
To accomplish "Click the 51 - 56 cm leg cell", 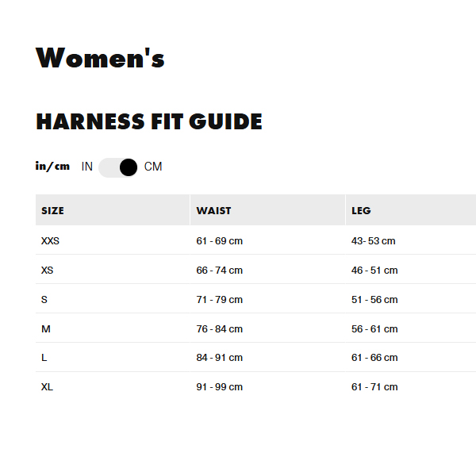I will pyautogui.click(x=374, y=300).
